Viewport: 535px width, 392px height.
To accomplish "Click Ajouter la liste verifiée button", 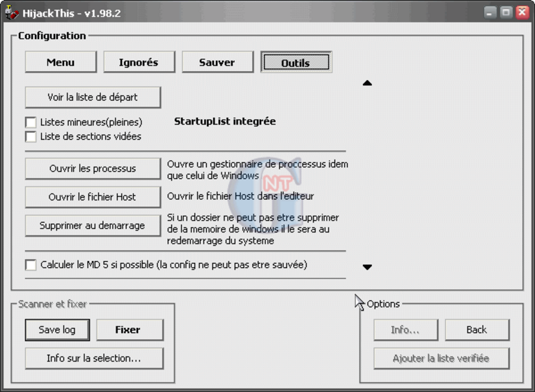I will pos(442,358).
